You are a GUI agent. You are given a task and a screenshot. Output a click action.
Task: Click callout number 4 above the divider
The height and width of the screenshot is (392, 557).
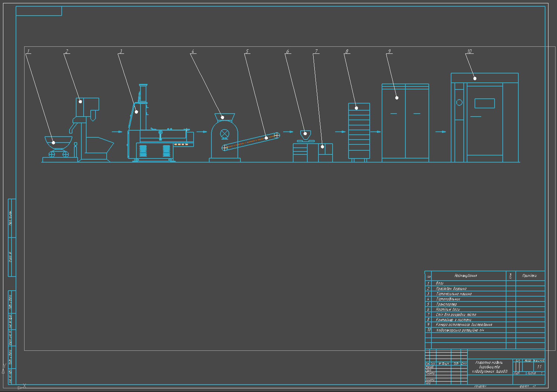(x=193, y=52)
